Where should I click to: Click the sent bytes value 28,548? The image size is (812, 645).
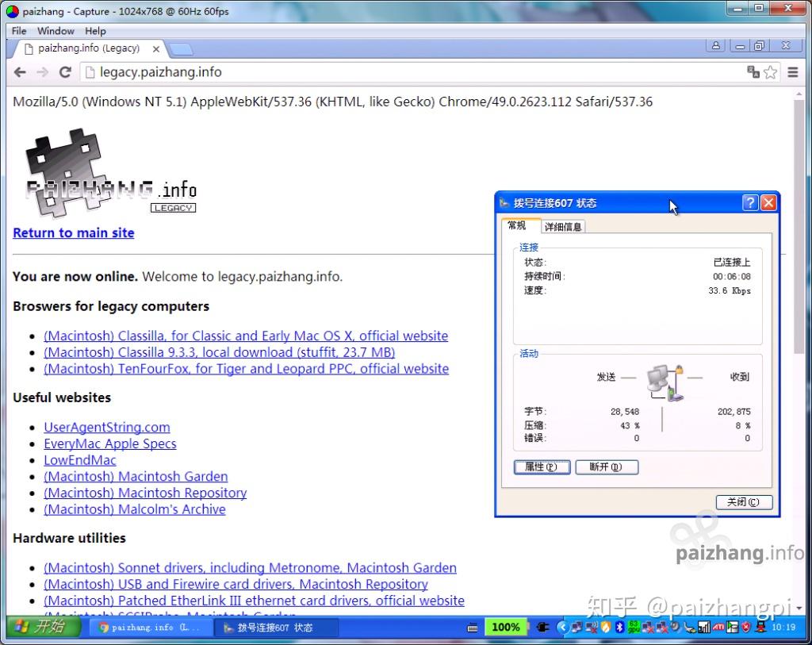[x=625, y=411]
